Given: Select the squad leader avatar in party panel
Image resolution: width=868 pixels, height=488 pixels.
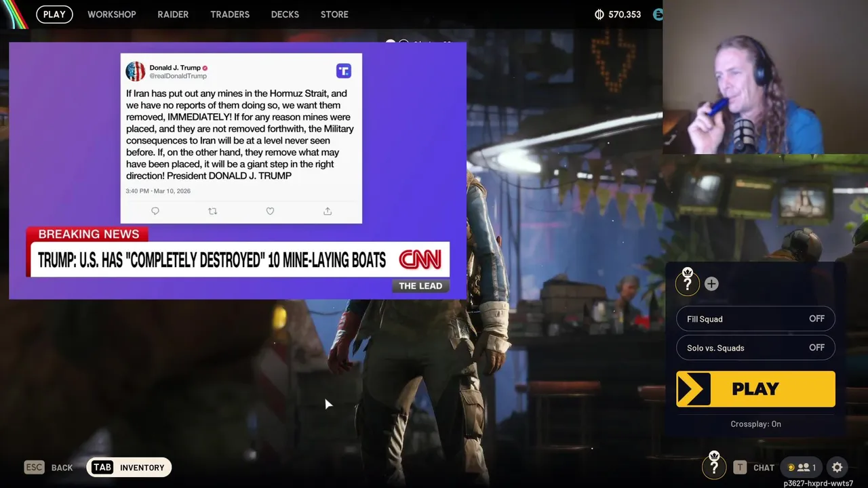Looking at the screenshot, I should tap(688, 283).
